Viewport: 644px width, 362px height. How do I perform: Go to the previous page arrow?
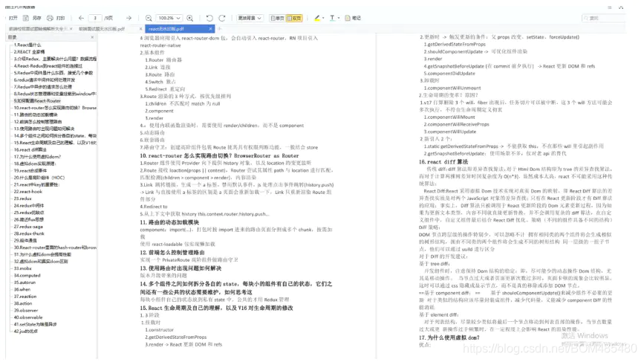point(81,18)
